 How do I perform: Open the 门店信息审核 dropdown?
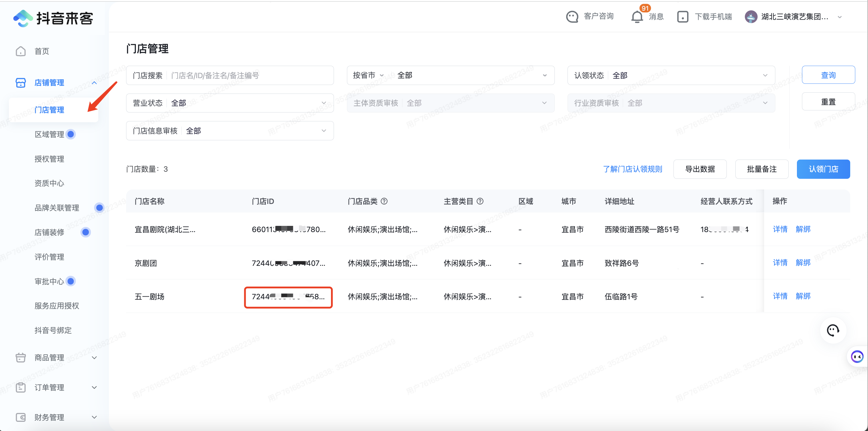[230, 131]
